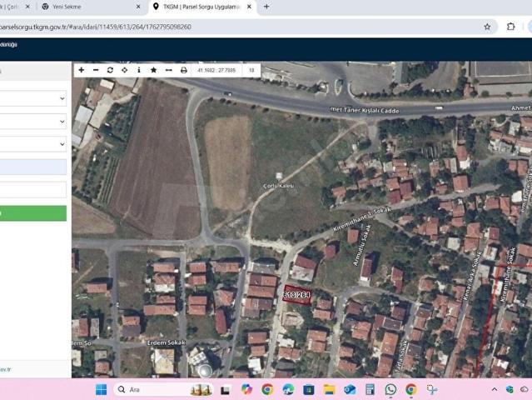This screenshot has width=532, height=400.
Task: Click the taskbar search box labeled Ara
Action: point(164,389)
